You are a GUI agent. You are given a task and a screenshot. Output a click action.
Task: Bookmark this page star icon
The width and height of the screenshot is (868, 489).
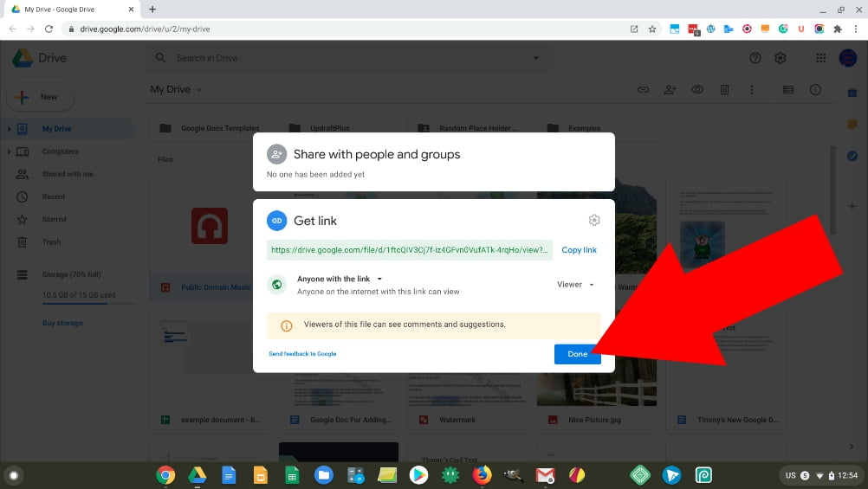[x=652, y=29]
